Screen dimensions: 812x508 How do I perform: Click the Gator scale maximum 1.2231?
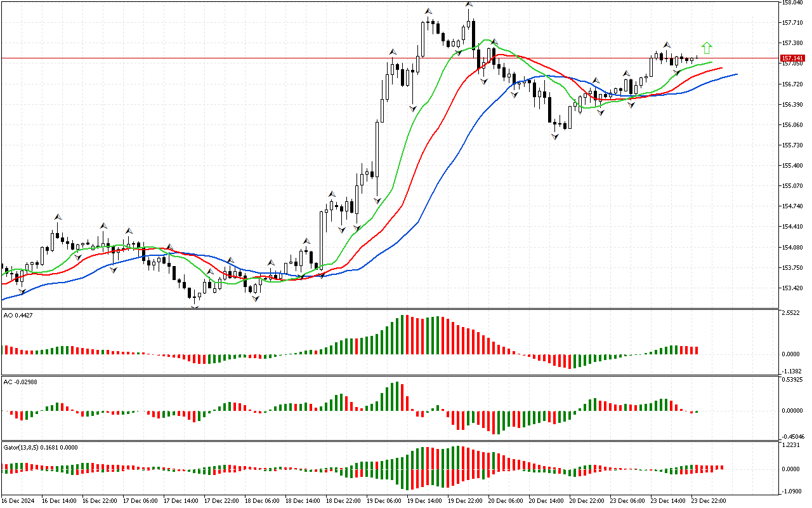point(792,444)
